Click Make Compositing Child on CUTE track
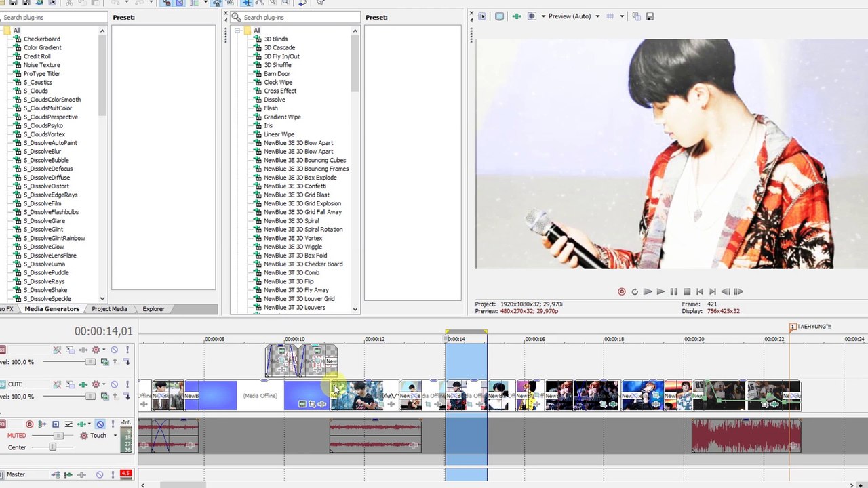 point(127,396)
